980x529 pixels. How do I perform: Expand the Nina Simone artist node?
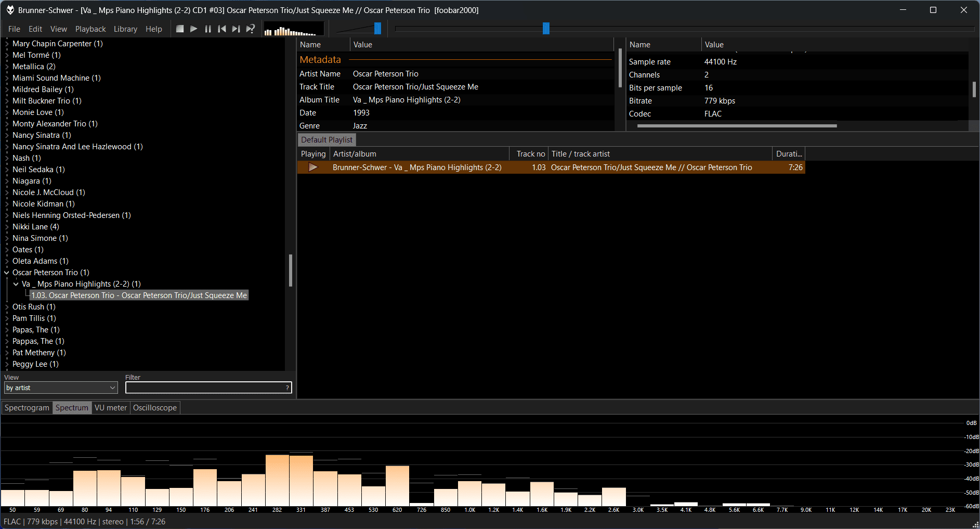pyautogui.click(x=7, y=238)
